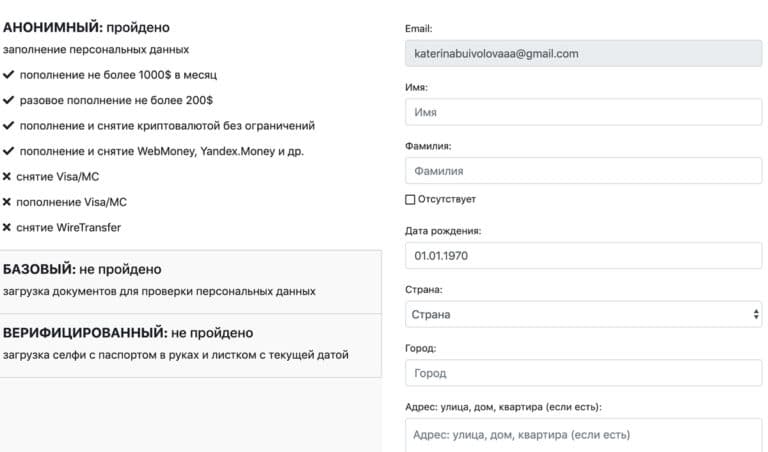The width and height of the screenshot is (768, 452).
Task: Click checkmark icon beside 200$ single deposit
Action: click(x=9, y=101)
